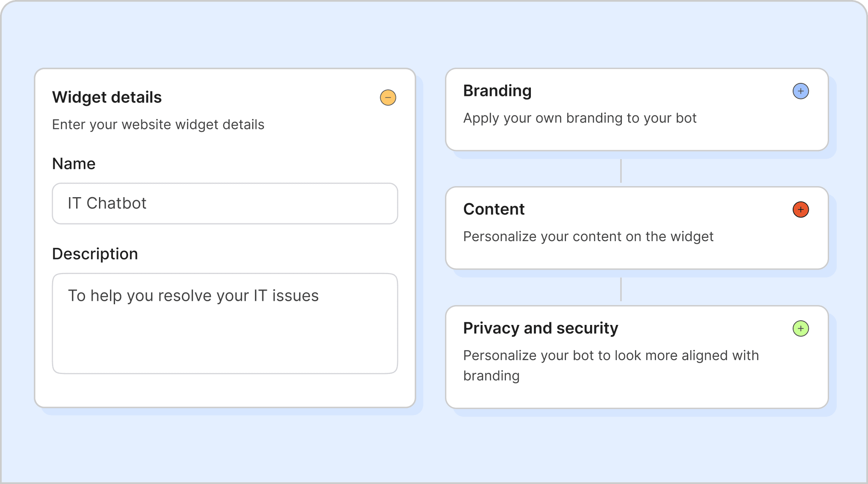
Task: Click 'Enter your website widget details' text
Action: (x=158, y=125)
